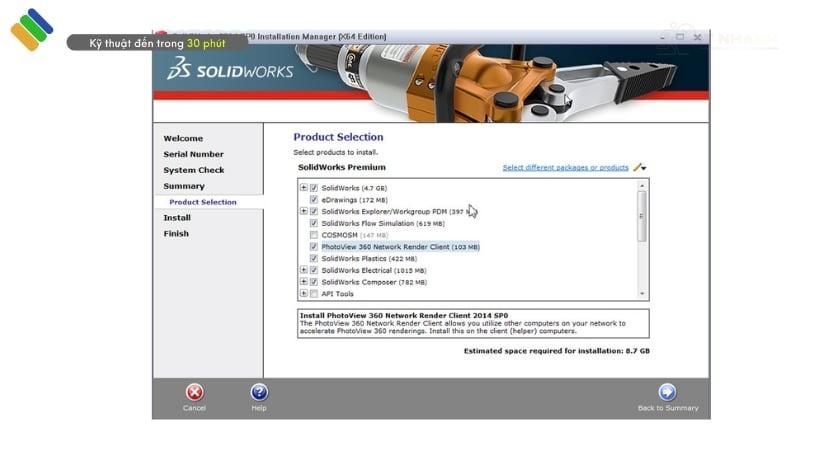Click the red Cancel icon
The image size is (820, 450).
195,392
